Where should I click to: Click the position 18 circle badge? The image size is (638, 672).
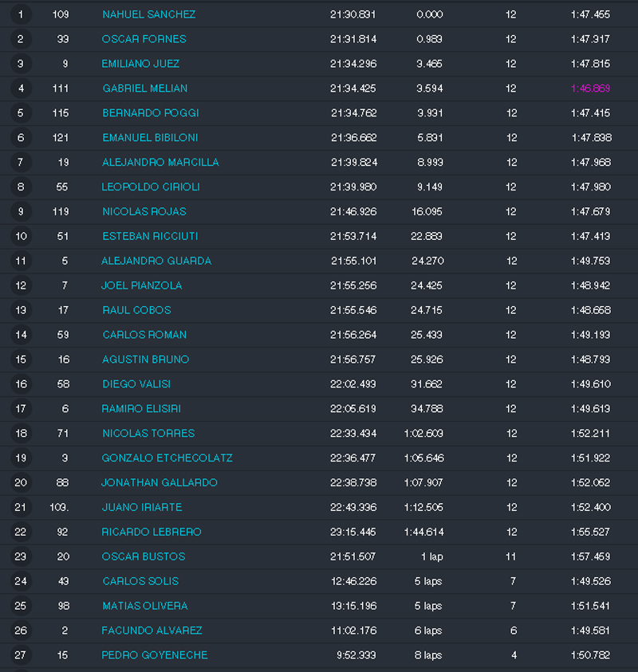tap(21, 434)
